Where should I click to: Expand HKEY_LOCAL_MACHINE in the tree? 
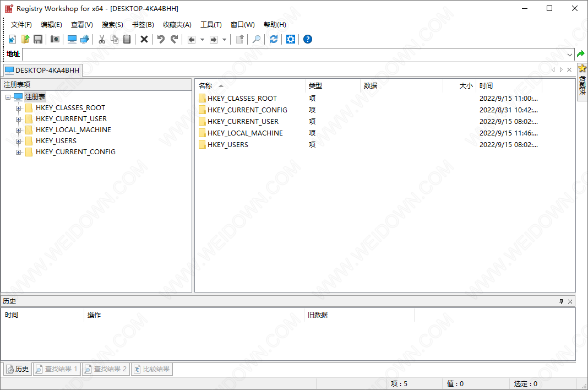click(x=18, y=130)
